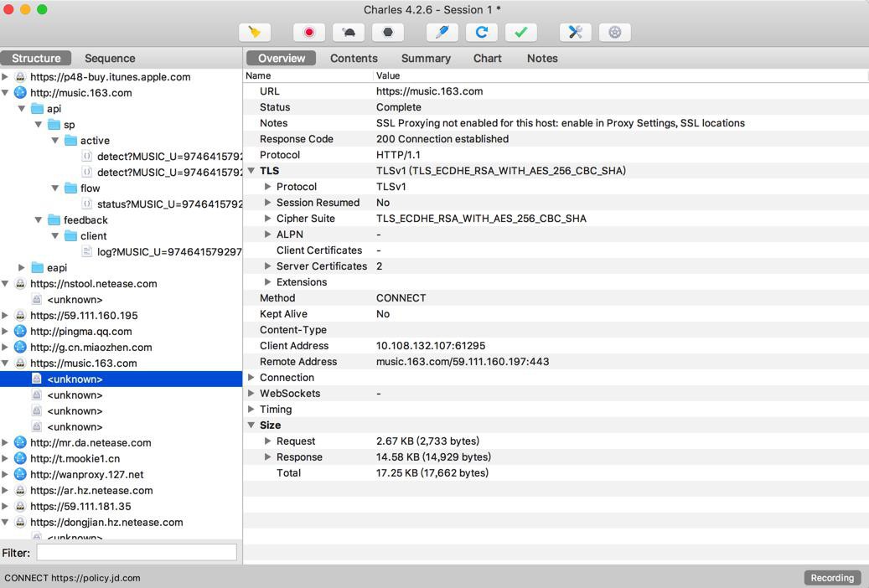Compose a new request with the pen icon

point(442,32)
